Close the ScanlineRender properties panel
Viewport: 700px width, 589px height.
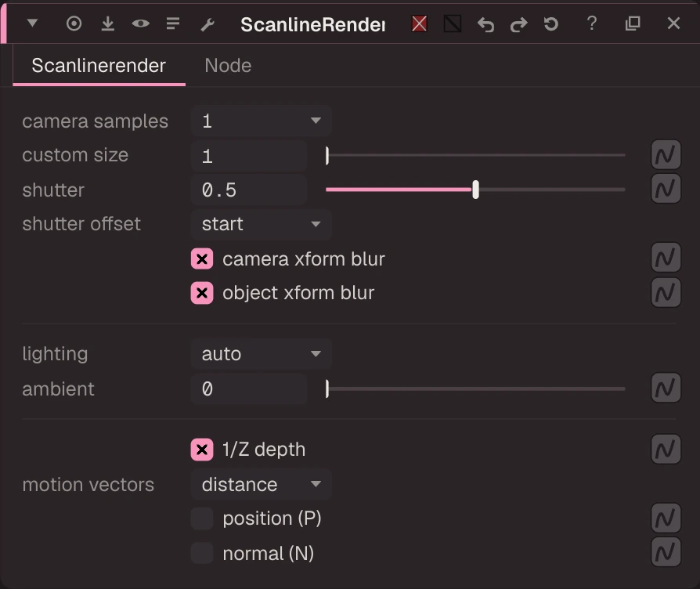click(673, 23)
